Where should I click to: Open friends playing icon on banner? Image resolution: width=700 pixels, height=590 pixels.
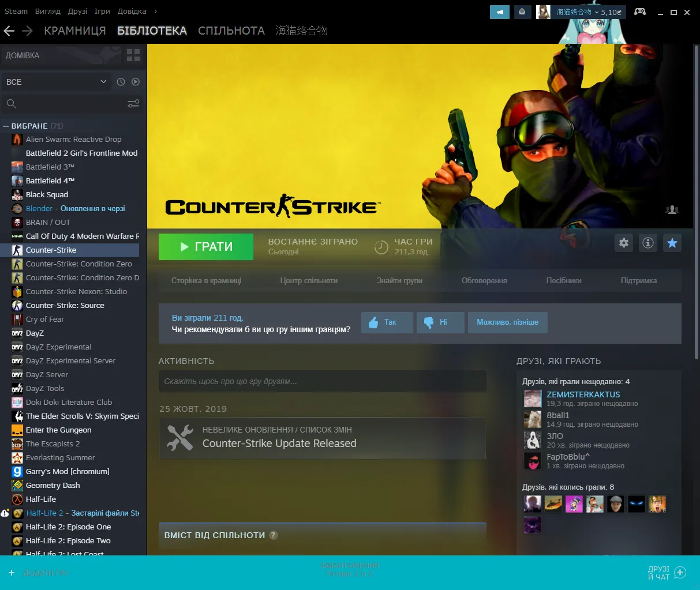click(672, 210)
